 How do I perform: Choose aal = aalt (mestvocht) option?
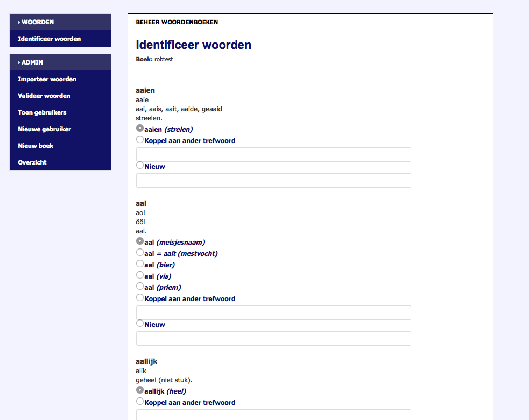pos(140,253)
